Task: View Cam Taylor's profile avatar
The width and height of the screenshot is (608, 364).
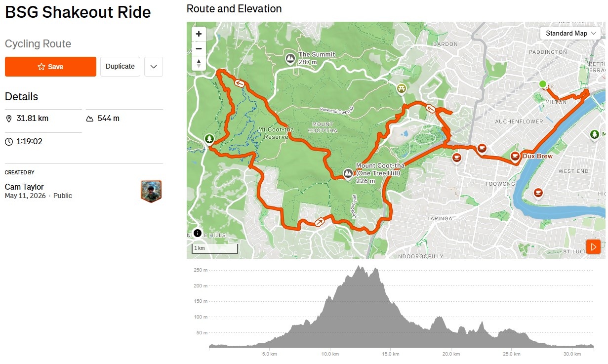Action: click(x=151, y=191)
